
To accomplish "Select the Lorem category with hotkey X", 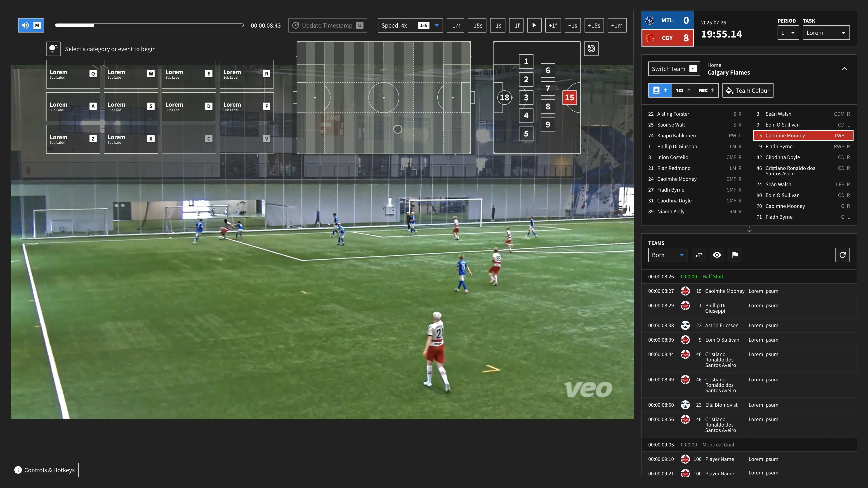I will tap(131, 139).
